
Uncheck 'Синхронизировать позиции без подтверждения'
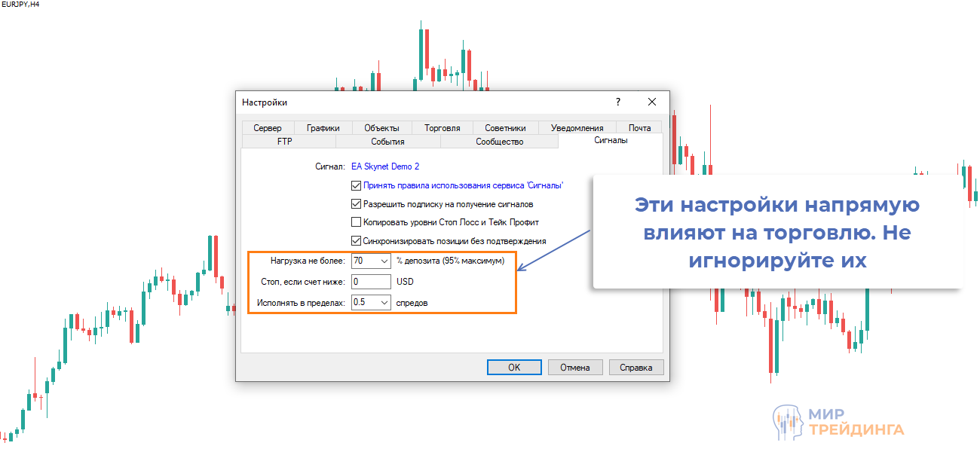click(357, 241)
